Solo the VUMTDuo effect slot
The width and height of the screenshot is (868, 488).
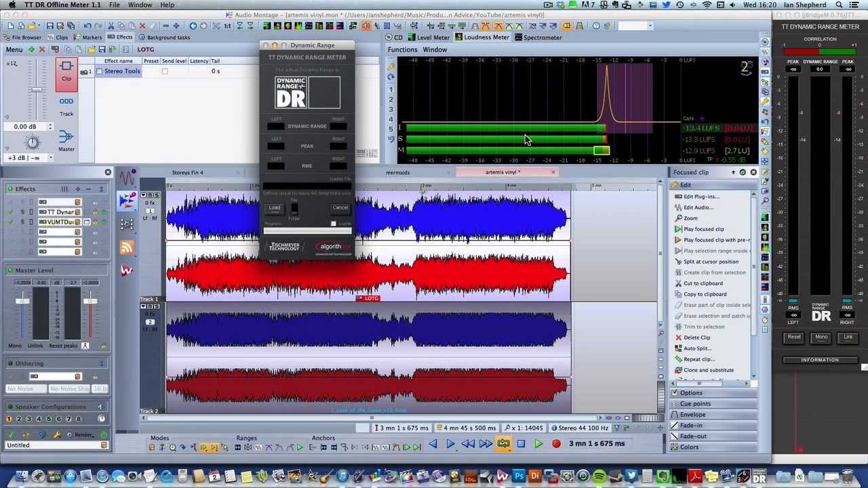(x=22, y=222)
